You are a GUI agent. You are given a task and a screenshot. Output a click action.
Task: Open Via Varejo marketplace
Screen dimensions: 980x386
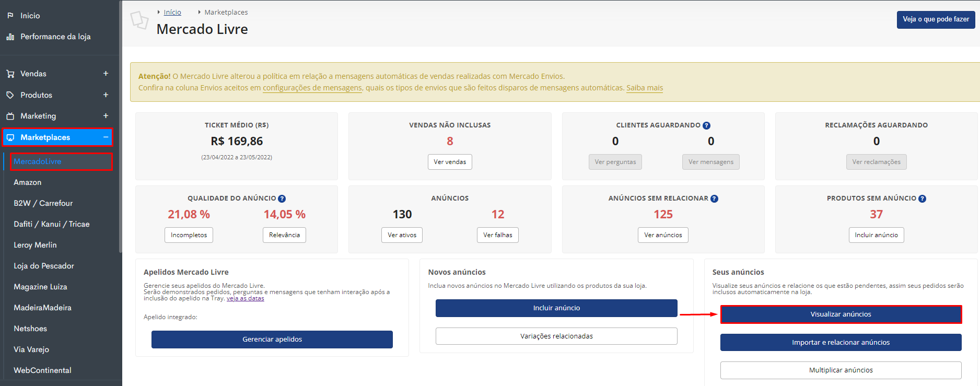(31, 349)
